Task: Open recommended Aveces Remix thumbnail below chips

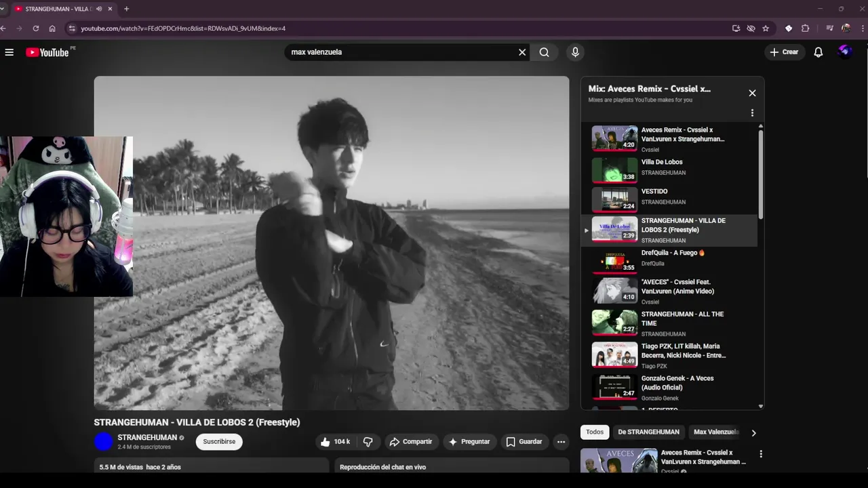Action: coord(619,460)
